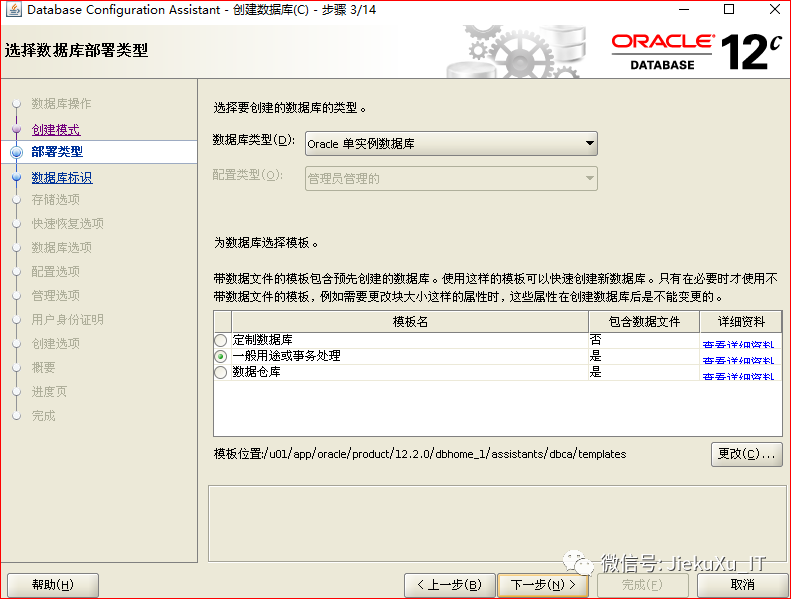The image size is (791, 599).
Task: Click the 更改(C)... button
Action: point(746,454)
